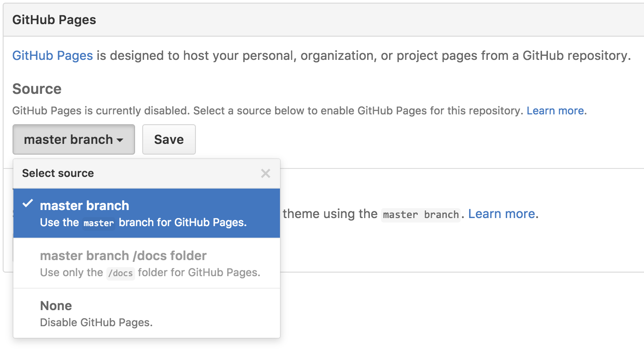Click the Select source popup header
This screenshot has width=644, height=353.
(x=58, y=173)
